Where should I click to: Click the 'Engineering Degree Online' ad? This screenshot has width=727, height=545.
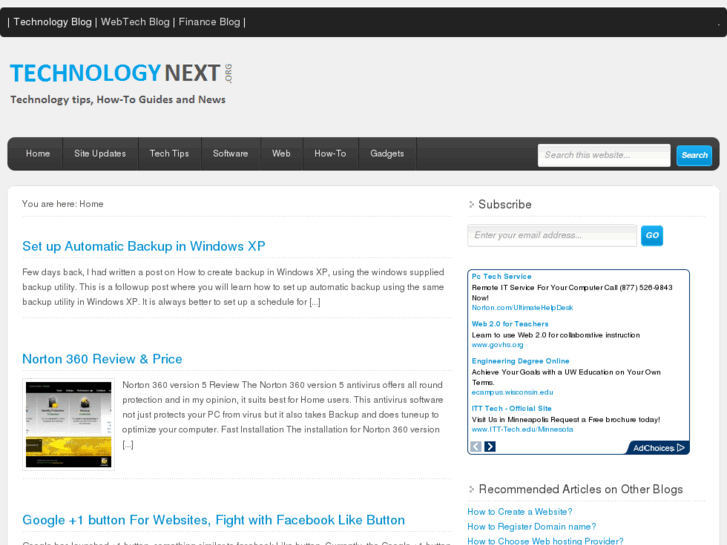point(520,361)
